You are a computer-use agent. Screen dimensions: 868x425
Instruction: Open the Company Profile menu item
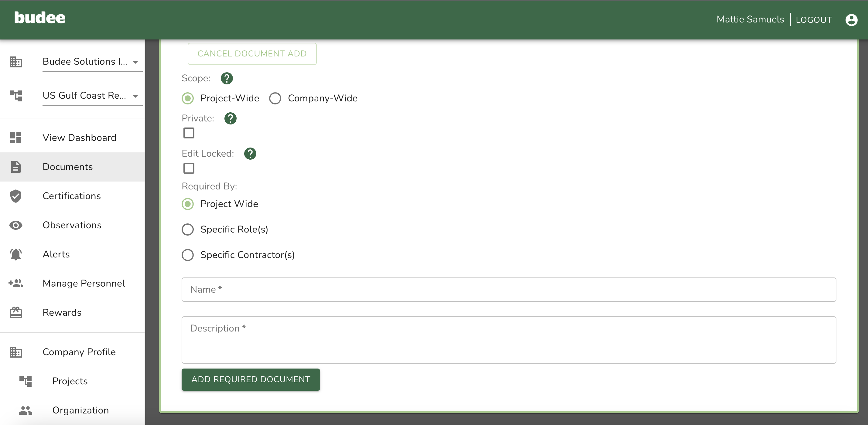(x=79, y=352)
